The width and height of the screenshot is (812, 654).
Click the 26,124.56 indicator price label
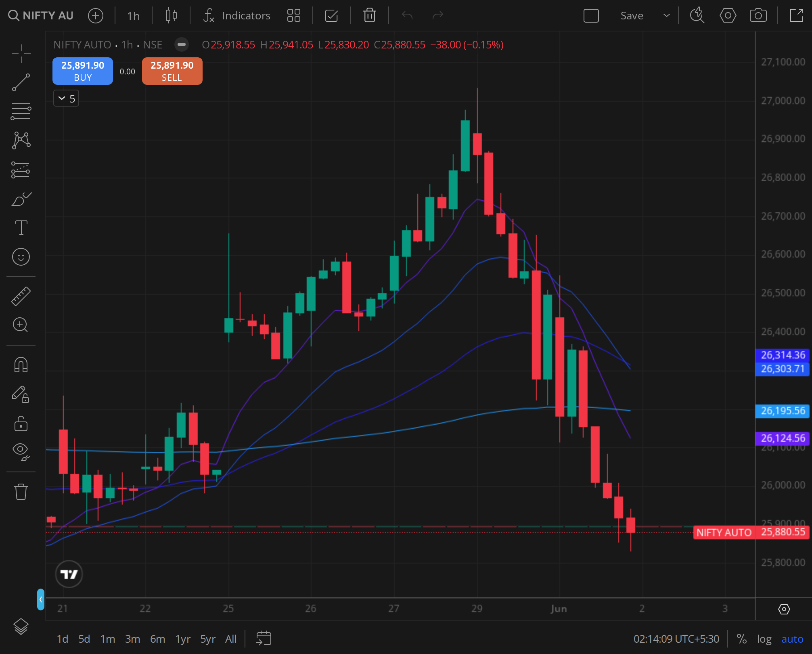coord(783,438)
